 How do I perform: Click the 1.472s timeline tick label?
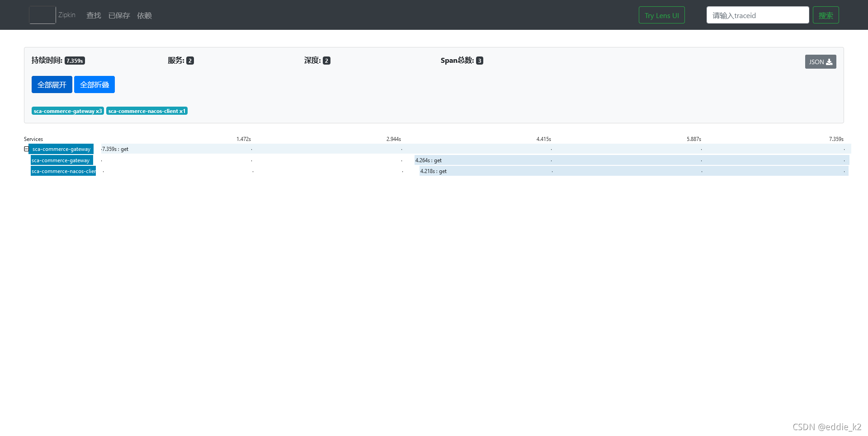tap(244, 139)
